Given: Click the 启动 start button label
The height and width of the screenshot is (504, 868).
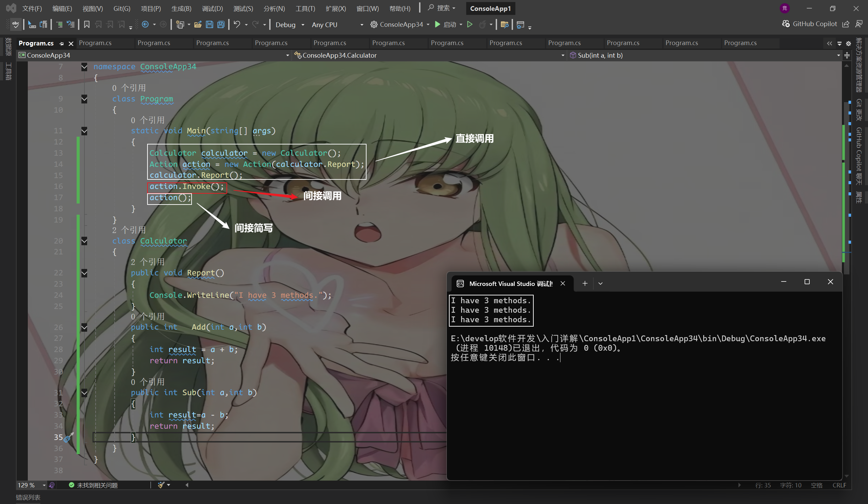Looking at the screenshot, I should pyautogui.click(x=450, y=24).
